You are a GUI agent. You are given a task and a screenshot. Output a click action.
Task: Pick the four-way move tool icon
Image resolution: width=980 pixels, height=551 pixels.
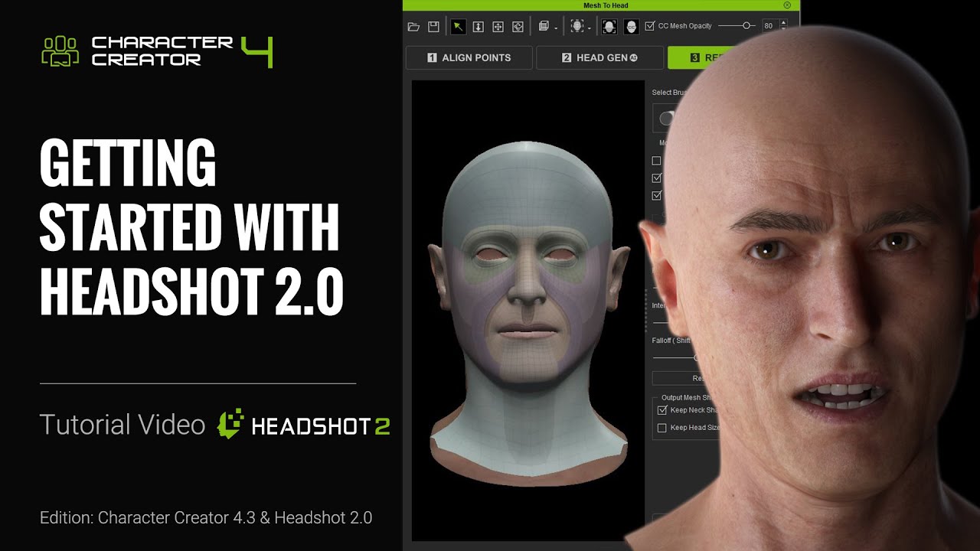pyautogui.click(x=498, y=27)
